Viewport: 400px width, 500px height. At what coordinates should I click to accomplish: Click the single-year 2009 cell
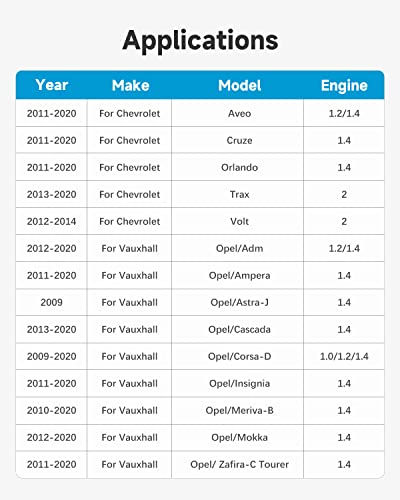click(x=51, y=302)
